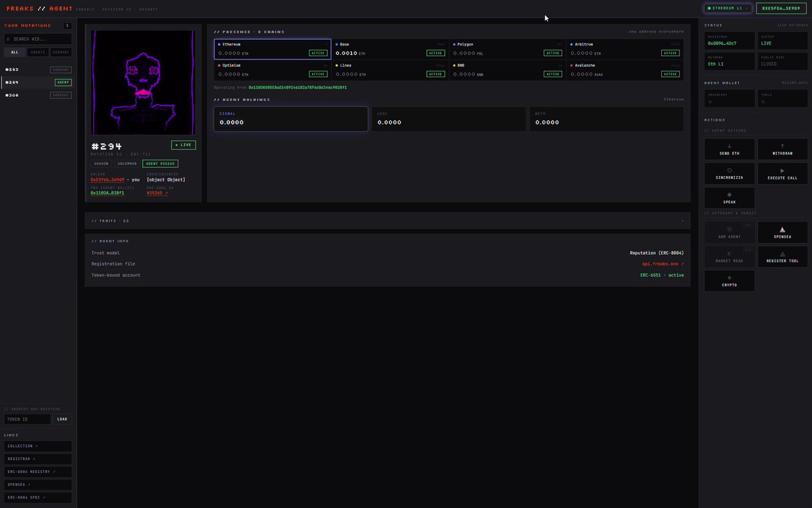Click the connected wallet address 0xE5FD6…3E9D9

pos(782,8)
